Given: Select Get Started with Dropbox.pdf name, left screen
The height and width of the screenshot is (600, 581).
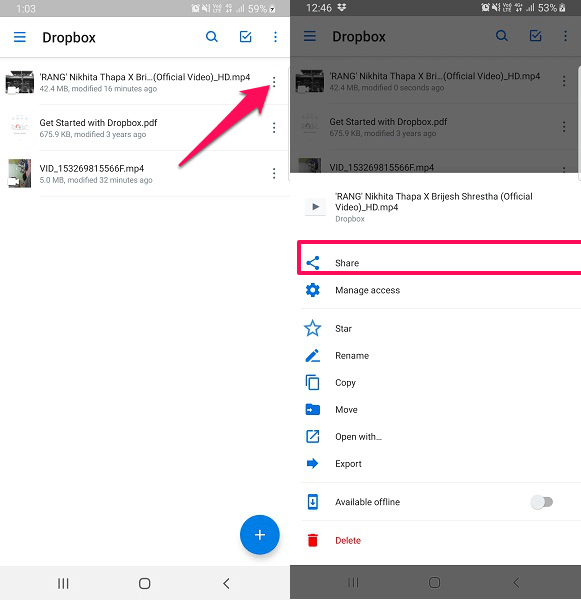Looking at the screenshot, I should [x=98, y=123].
